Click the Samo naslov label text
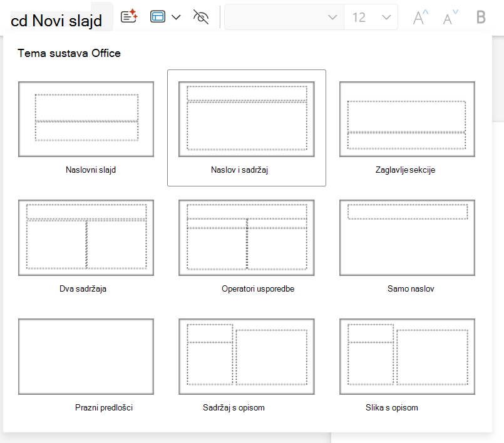 tap(411, 288)
